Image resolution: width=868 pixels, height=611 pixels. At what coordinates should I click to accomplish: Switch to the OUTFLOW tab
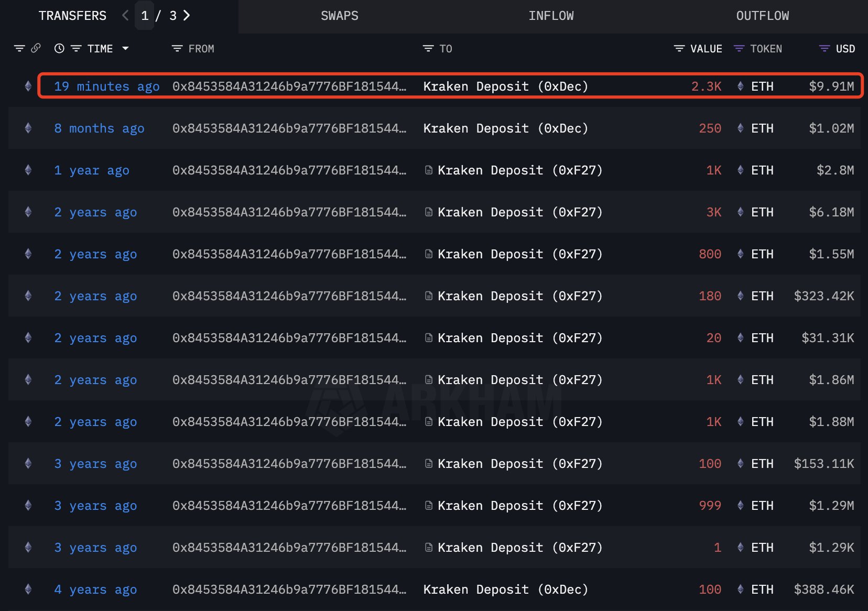(763, 16)
